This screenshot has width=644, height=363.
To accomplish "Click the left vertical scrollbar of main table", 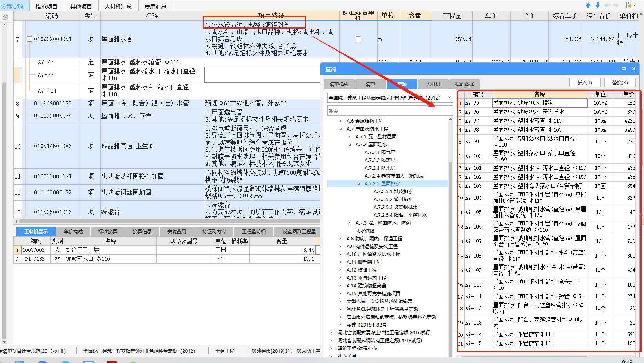I will (4, 212).
